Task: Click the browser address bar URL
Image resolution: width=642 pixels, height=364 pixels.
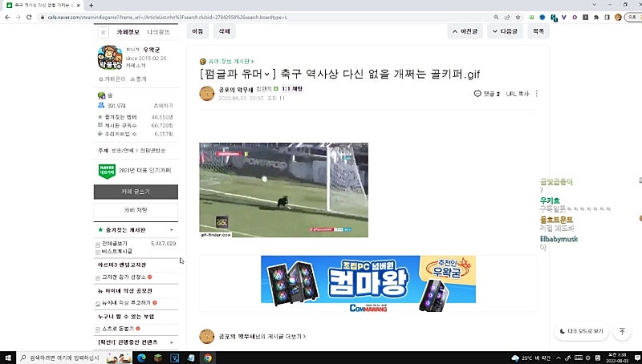Action: [x=168, y=17]
